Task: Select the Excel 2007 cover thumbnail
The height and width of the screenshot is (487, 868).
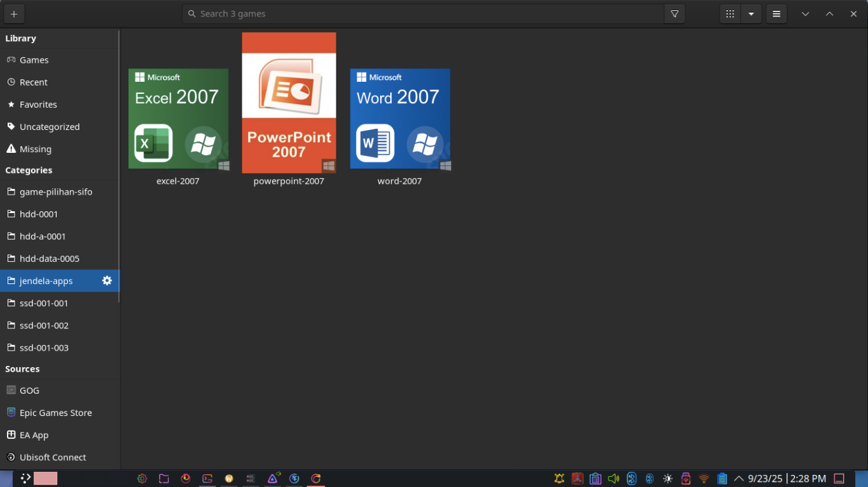Action: (178, 119)
